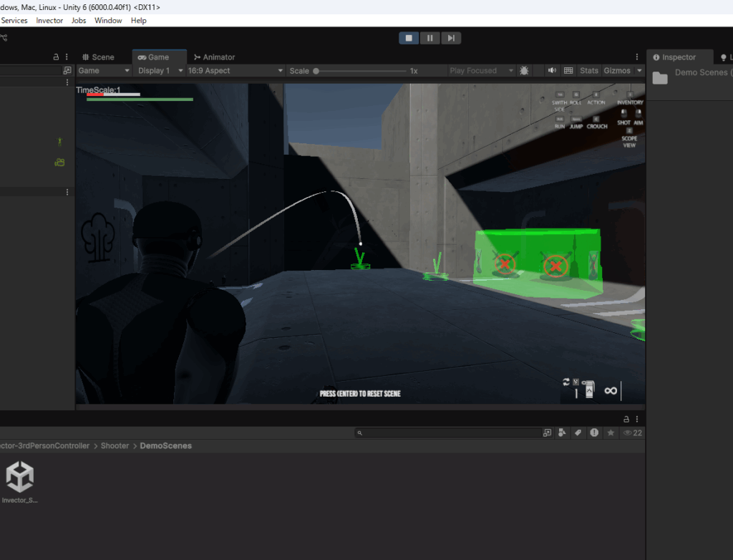Expand the Gizmos dropdown arrow
Screen dimensions: 733x560
point(639,71)
